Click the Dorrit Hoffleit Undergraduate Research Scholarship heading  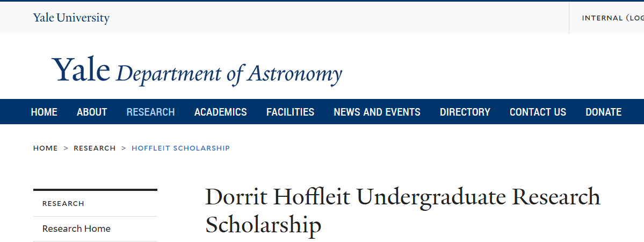402,211
